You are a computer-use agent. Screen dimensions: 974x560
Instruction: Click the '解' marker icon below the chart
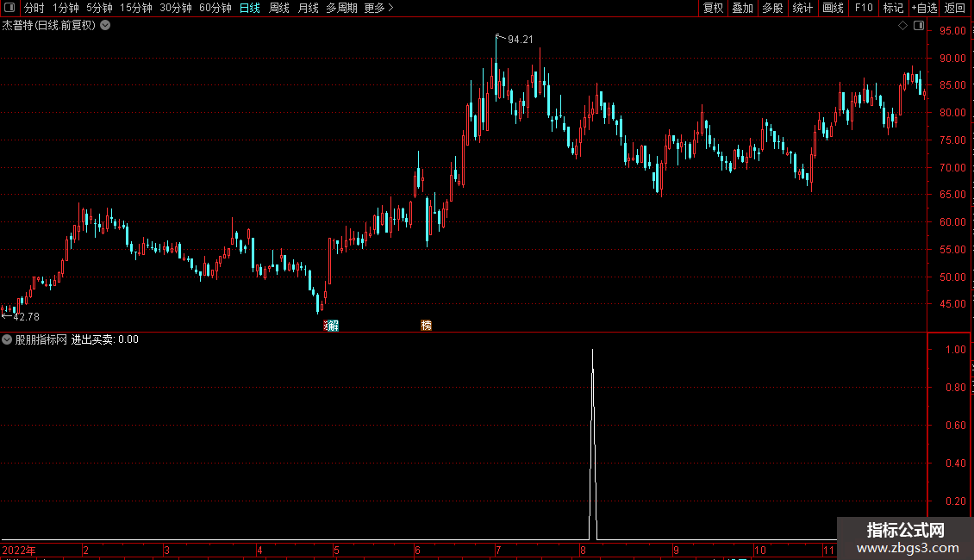pos(332,326)
